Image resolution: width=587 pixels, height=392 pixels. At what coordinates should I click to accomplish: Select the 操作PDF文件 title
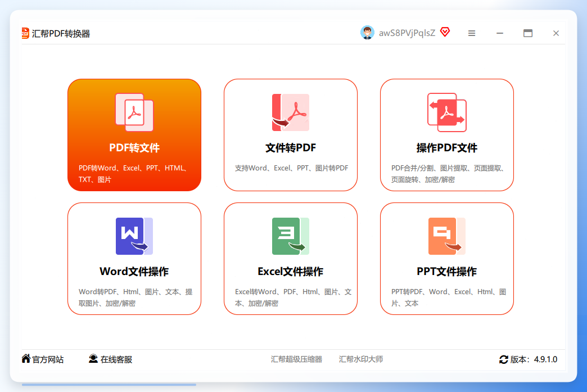pyautogui.click(x=447, y=148)
